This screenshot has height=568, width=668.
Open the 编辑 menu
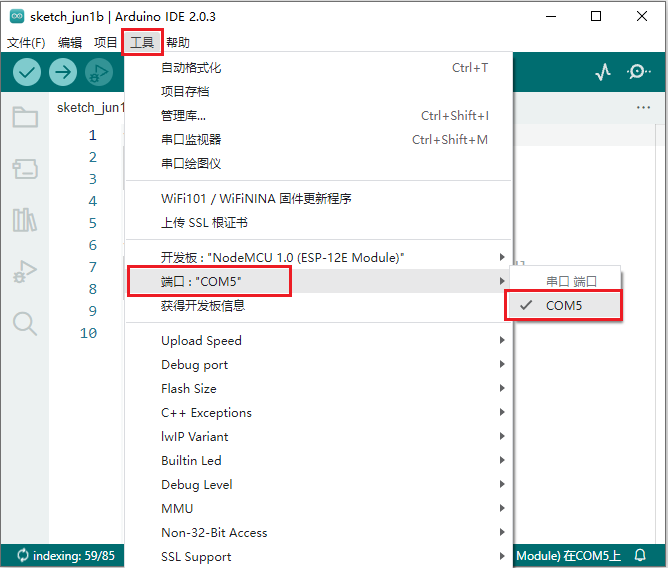pyautogui.click(x=70, y=43)
